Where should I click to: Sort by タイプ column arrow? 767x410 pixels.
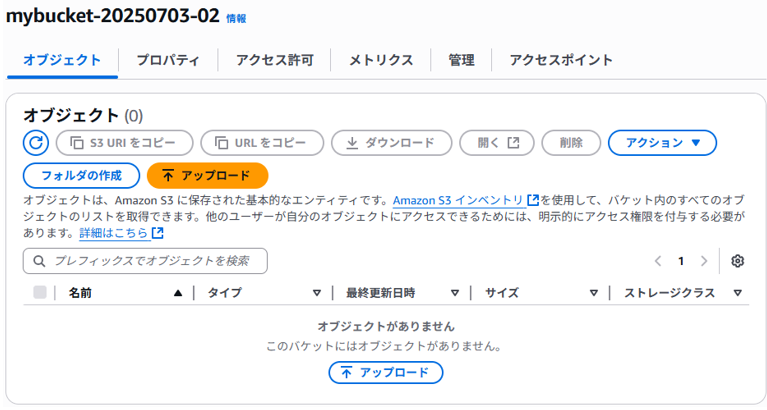tap(316, 293)
